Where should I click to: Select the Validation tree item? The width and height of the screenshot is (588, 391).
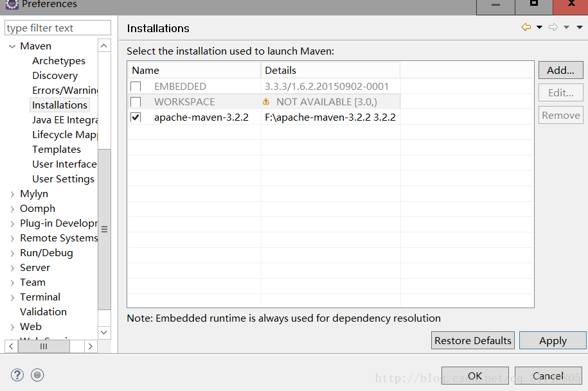click(x=43, y=311)
